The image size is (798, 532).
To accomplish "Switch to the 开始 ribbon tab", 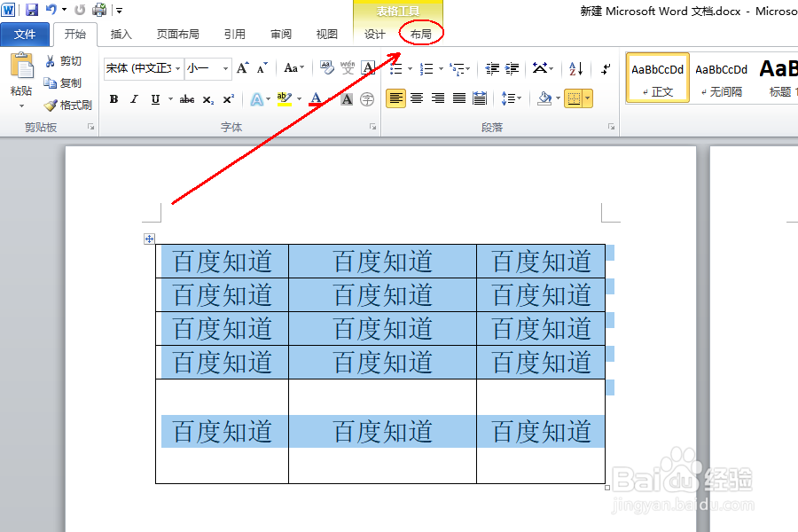I will (x=74, y=34).
